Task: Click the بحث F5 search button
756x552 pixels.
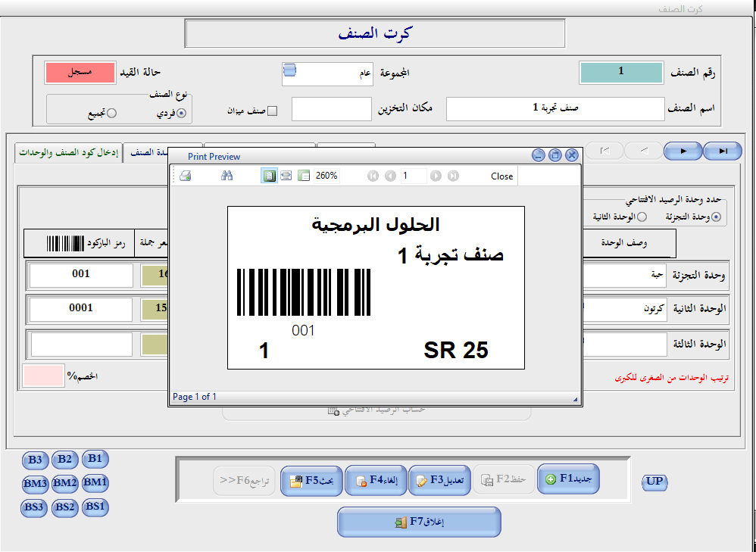Action: [x=311, y=480]
